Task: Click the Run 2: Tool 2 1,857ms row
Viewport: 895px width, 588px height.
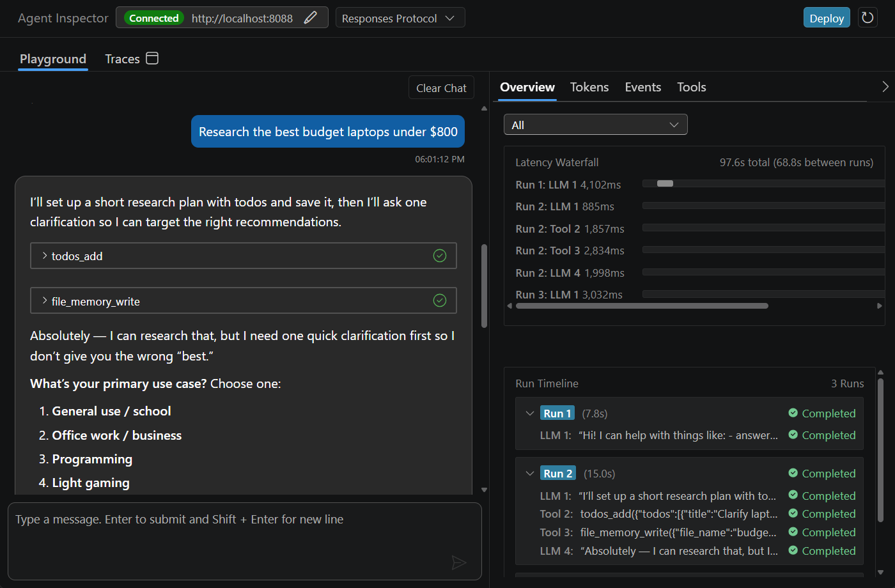Action: (x=699, y=229)
